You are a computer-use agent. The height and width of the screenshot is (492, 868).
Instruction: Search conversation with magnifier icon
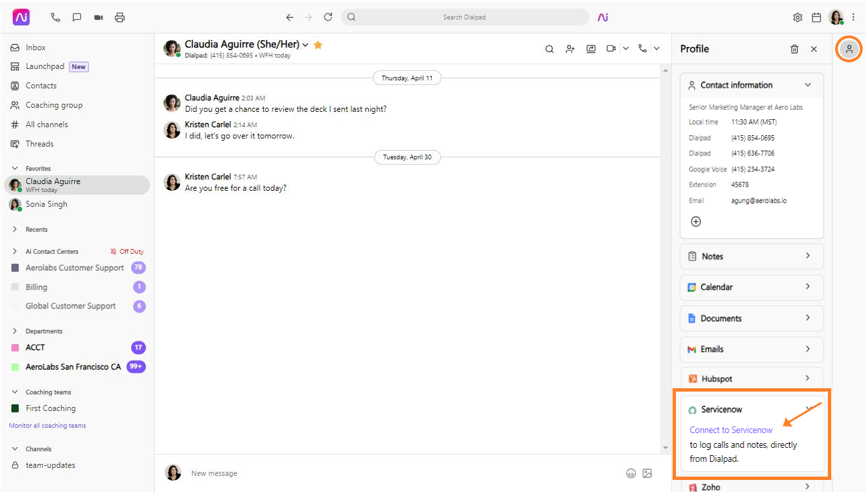pos(549,49)
